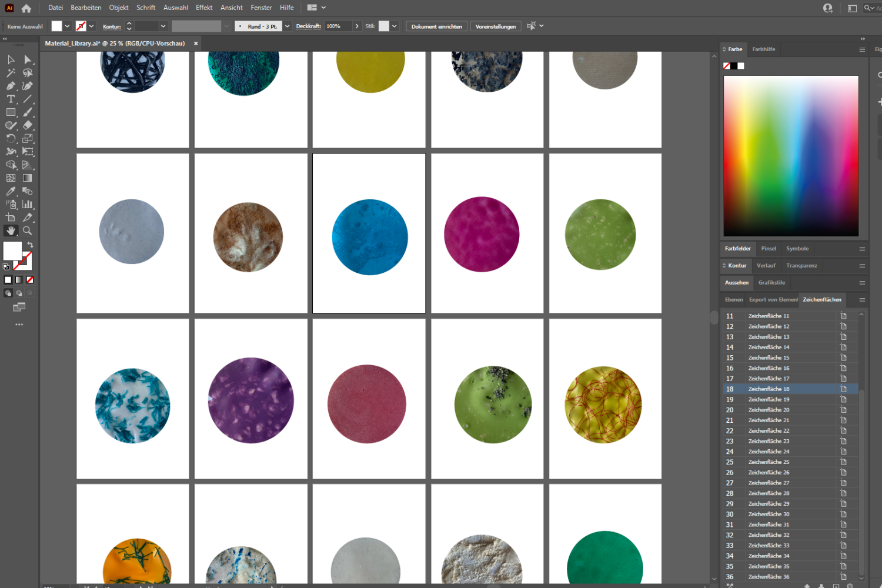Select the Eraser tool

(x=28, y=125)
